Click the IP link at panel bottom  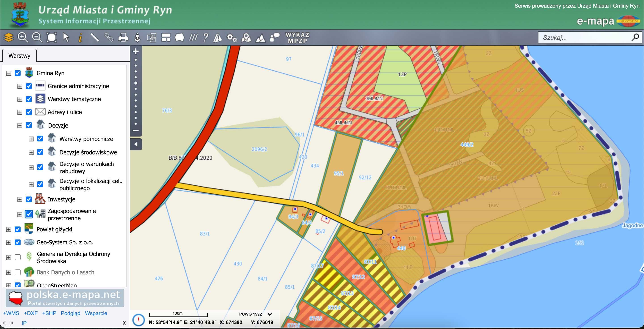point(24,323)
